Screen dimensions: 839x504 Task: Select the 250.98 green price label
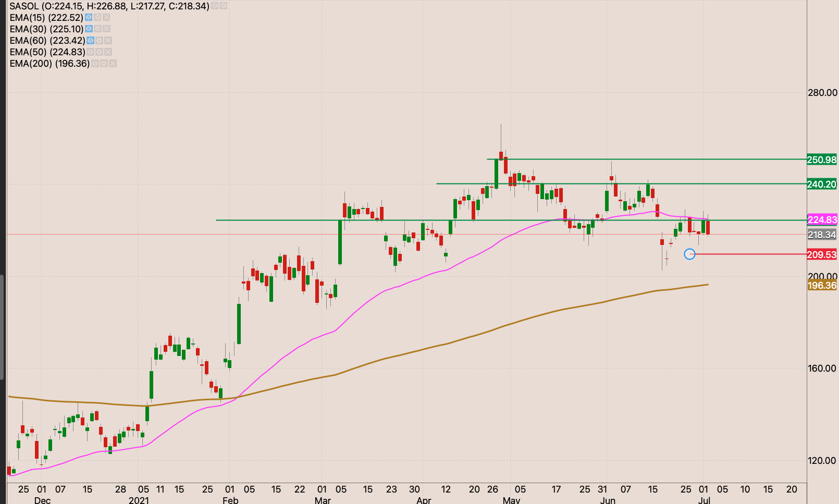822,159
